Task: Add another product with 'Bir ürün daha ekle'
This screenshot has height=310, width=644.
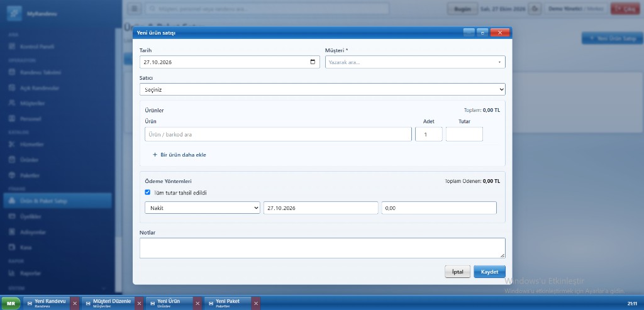Action: coord(179,155)
